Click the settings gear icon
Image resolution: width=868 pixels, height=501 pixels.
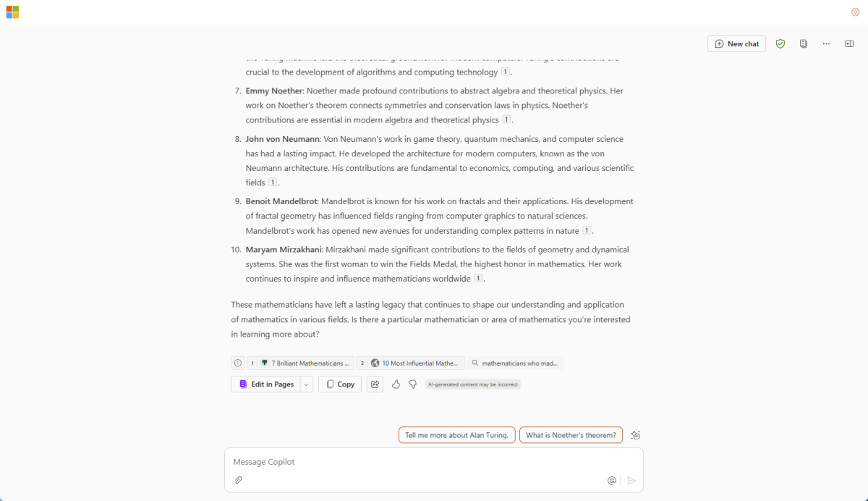point(856,12)
